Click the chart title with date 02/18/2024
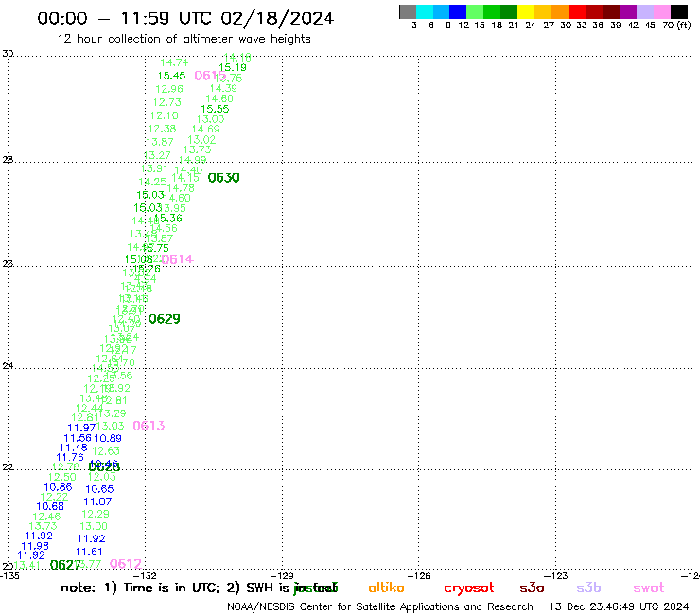This screenshot has width=700, height=615. click(x=185, y=18)
